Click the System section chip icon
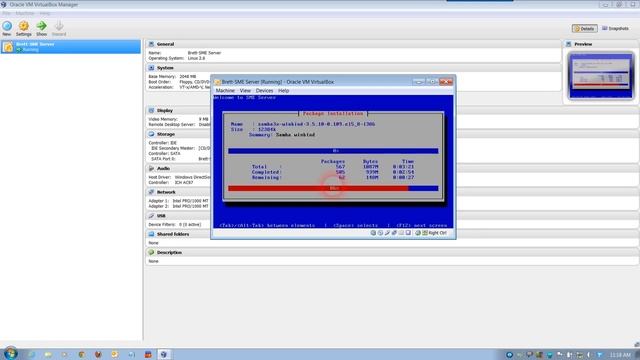 pos(151,68)
